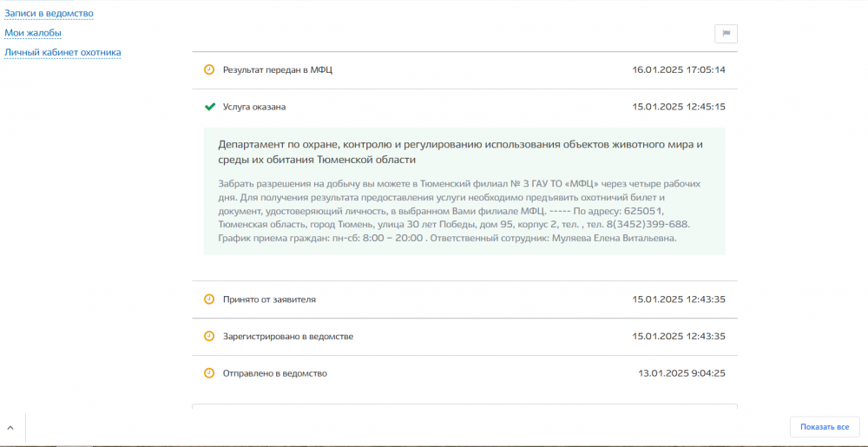Open 'Личный кабинет охотника'

62,52
